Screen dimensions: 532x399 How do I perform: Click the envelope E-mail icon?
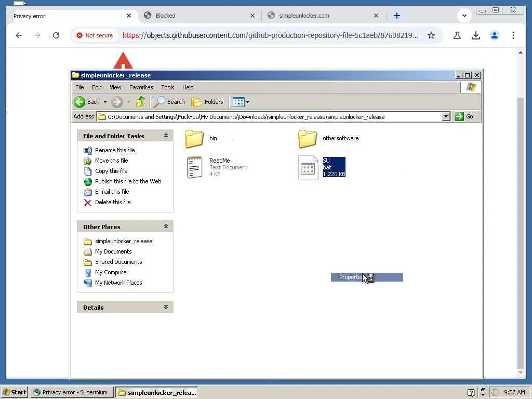pyautogui.click(x=88, y=192)
